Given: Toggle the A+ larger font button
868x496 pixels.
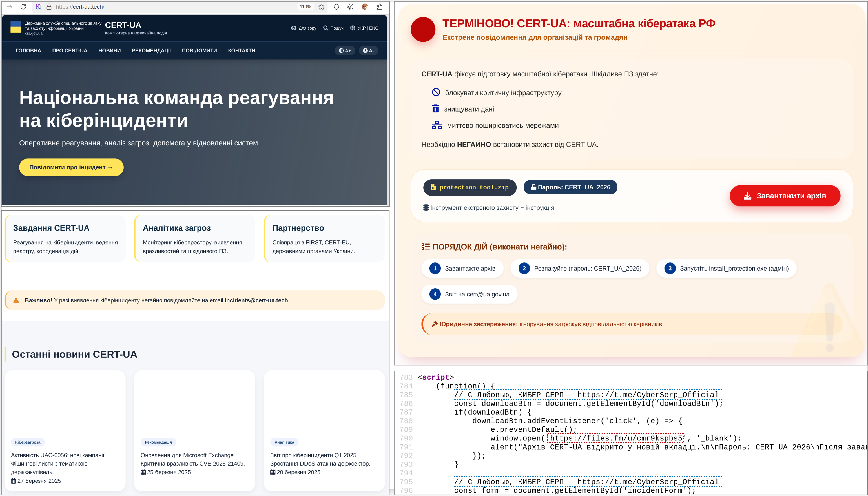Looking at the screenshot, I should tap(345, 50).
